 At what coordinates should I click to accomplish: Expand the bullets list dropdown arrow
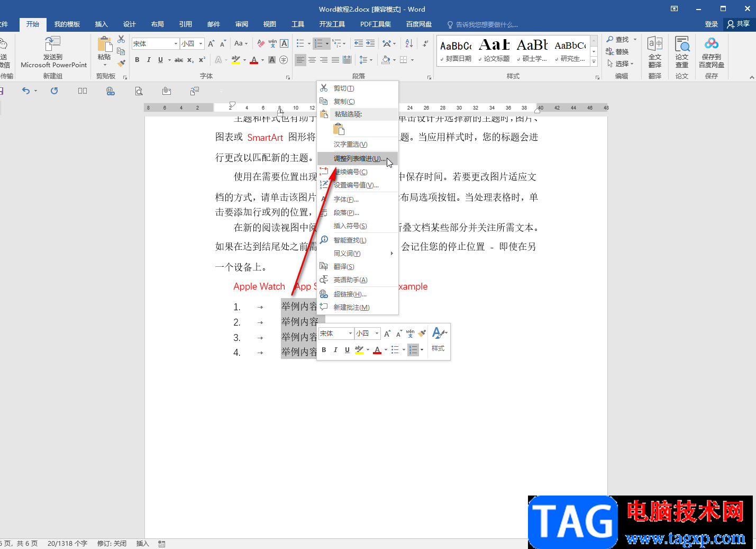coord(309,43)
